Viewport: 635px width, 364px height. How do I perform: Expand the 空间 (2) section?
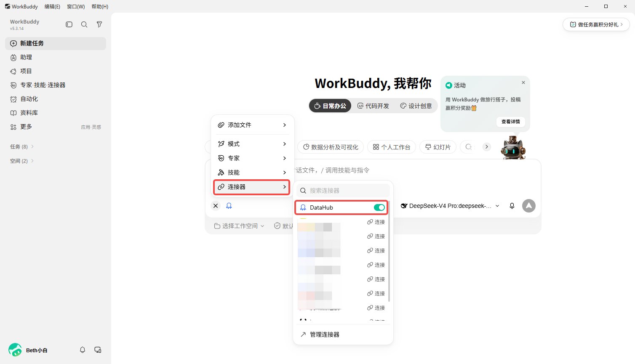(22, 161)
